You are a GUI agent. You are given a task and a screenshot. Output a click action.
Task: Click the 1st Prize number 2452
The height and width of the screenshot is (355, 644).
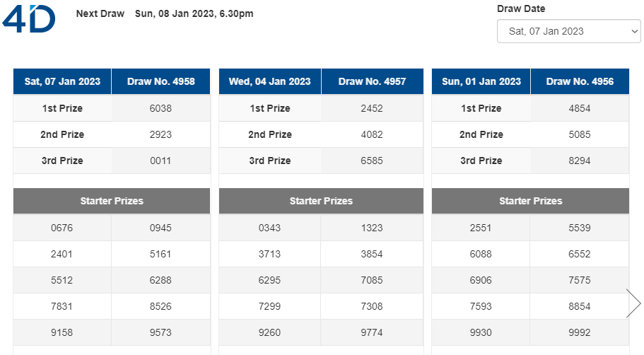click(372, 108)
